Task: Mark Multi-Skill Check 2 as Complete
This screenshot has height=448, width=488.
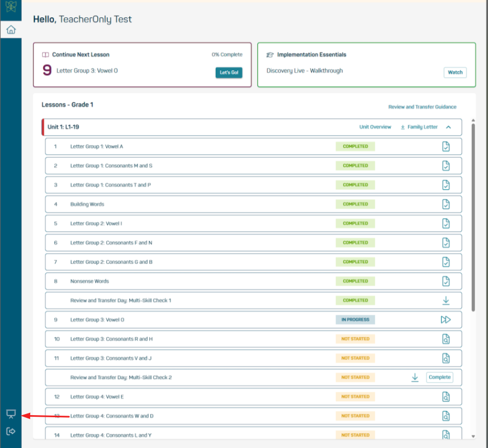Action: coord(439,377)
